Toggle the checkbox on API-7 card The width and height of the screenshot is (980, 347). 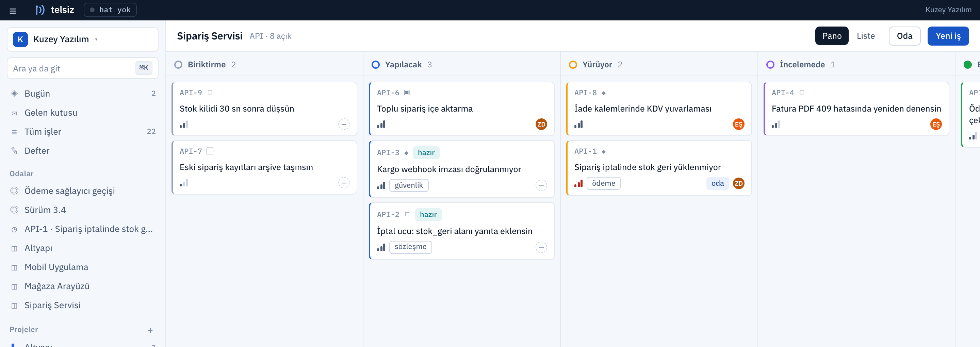210,151
